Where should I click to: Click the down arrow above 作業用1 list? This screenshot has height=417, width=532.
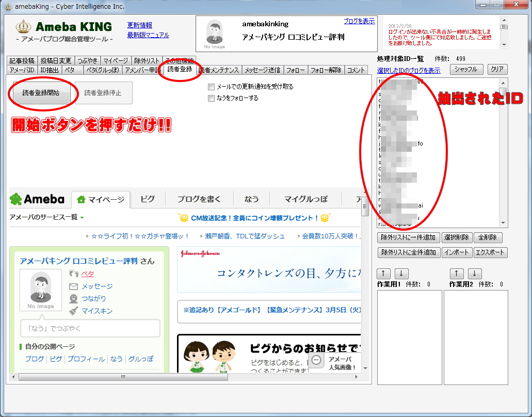pyautogui.click(x=402, y=274)
